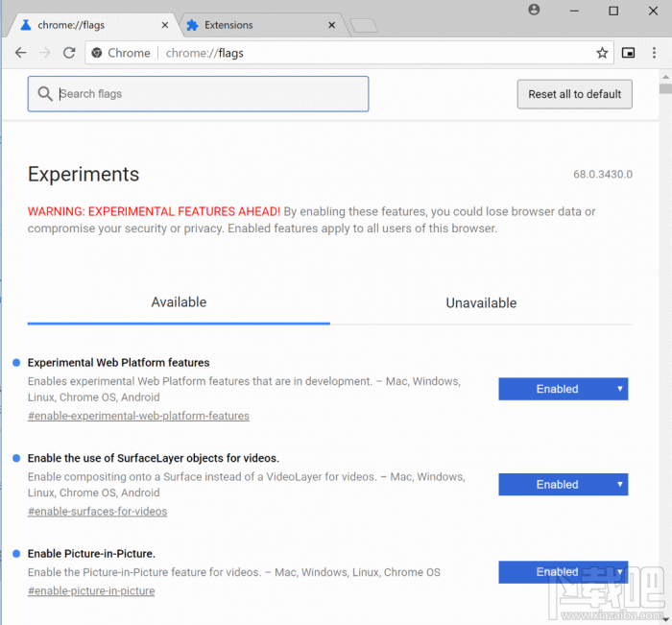Click the page vertical scrollbar thumb

665,88
